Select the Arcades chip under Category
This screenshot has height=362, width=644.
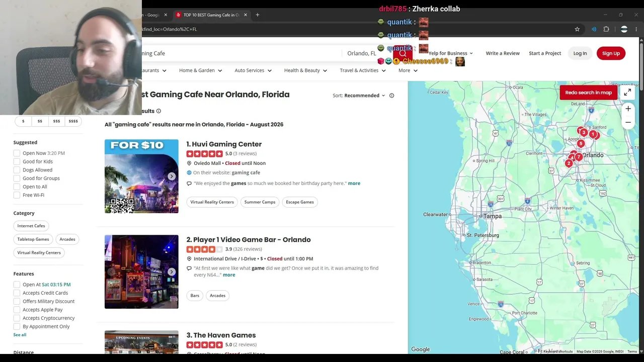tap(67, 239)
